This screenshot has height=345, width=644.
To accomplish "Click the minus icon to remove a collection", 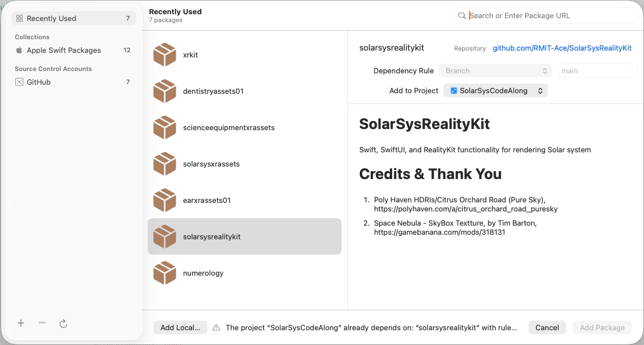I will (42, 323).
